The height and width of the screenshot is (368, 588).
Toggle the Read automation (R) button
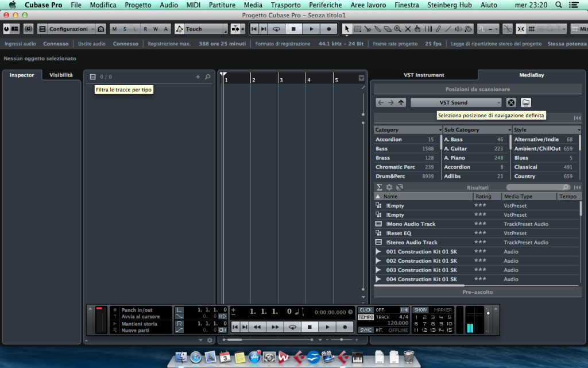click(x=145, y=29)
